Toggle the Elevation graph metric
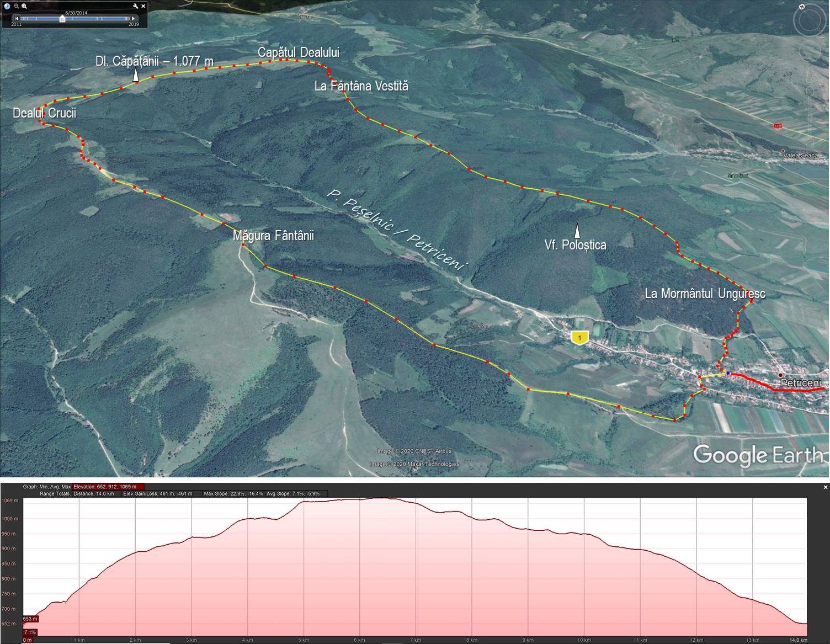This screenshot has height=644, width=830. tap(108, 487)
